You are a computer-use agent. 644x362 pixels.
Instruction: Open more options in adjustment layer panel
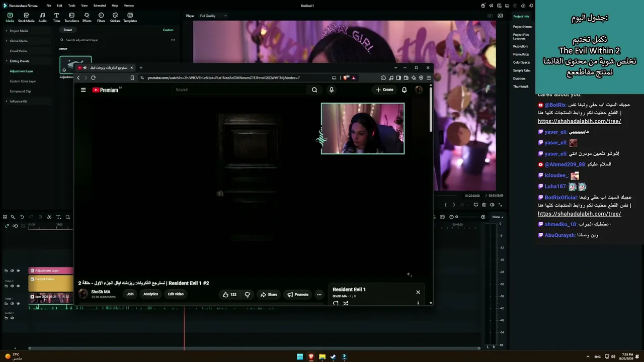[x=173, y=40]
